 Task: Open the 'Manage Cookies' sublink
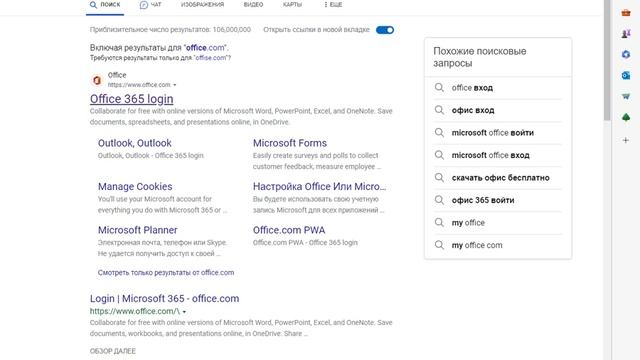pos(135,187)
